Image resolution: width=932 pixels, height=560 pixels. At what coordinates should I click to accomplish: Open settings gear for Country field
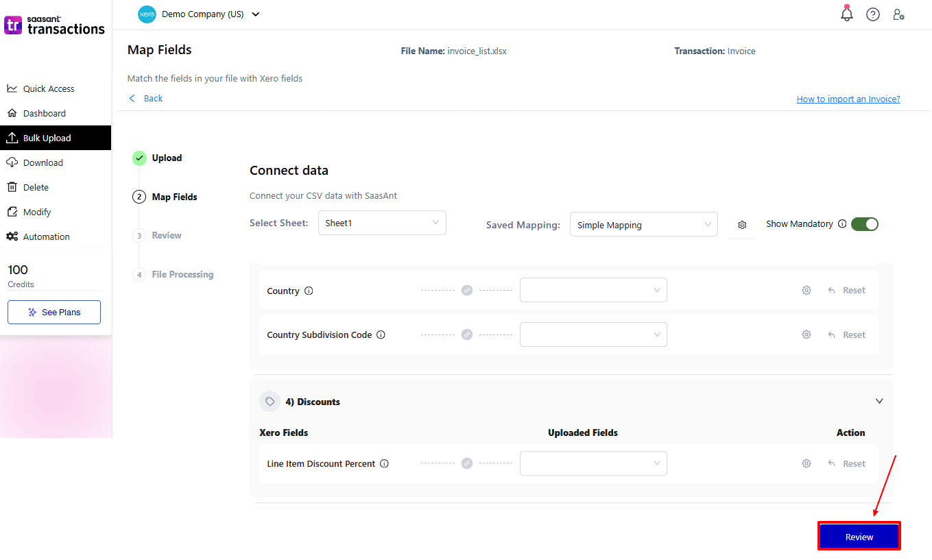click(806, 291)
